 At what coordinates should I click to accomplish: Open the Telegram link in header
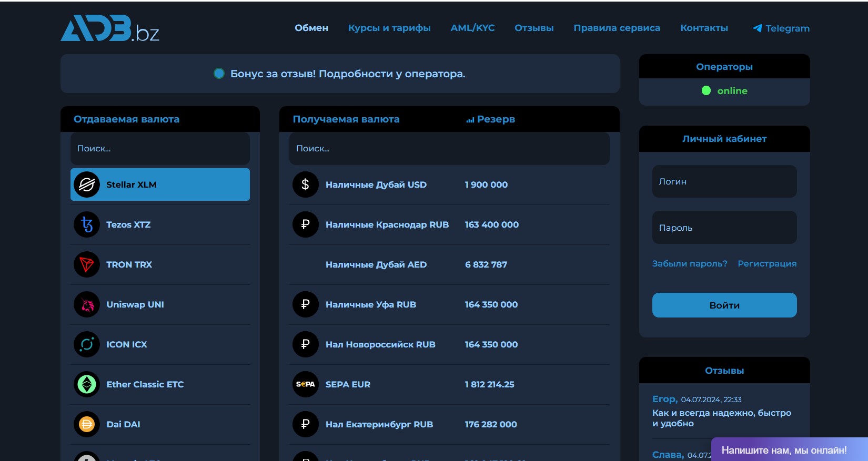[x=781, y=28]
